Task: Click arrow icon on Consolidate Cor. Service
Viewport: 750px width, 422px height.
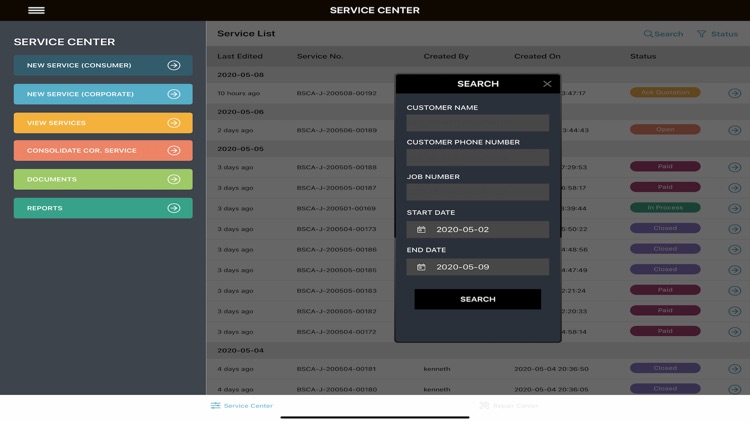Action: click(174, 150)
